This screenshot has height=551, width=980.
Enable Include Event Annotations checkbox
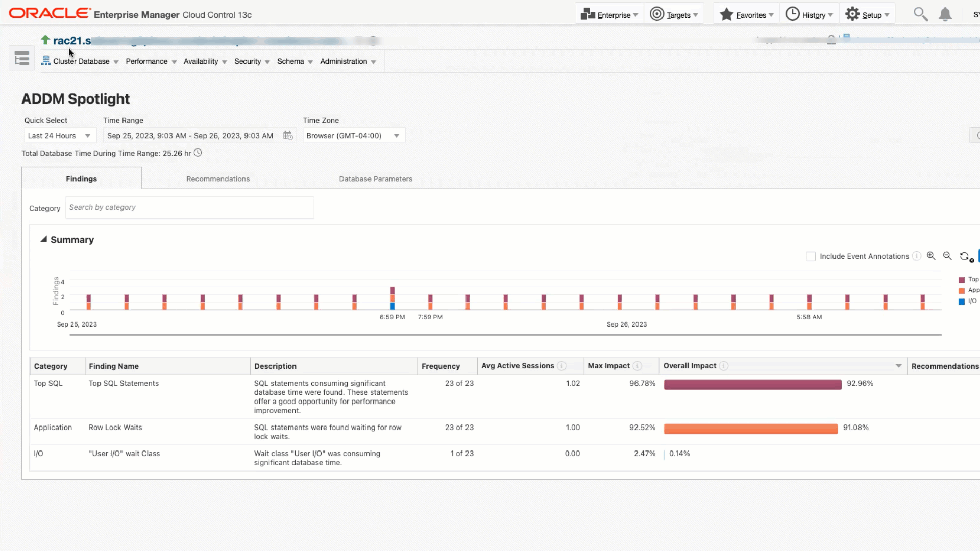[811, 256]
